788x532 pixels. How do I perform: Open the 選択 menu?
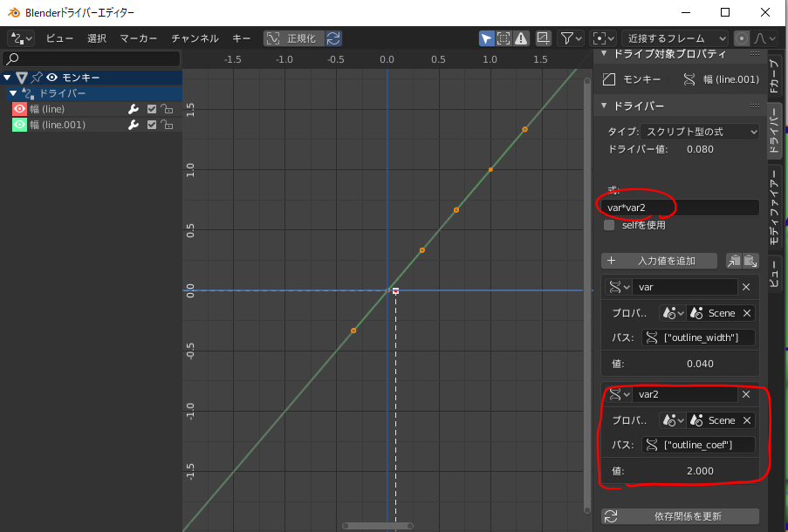tap(97, 38)
